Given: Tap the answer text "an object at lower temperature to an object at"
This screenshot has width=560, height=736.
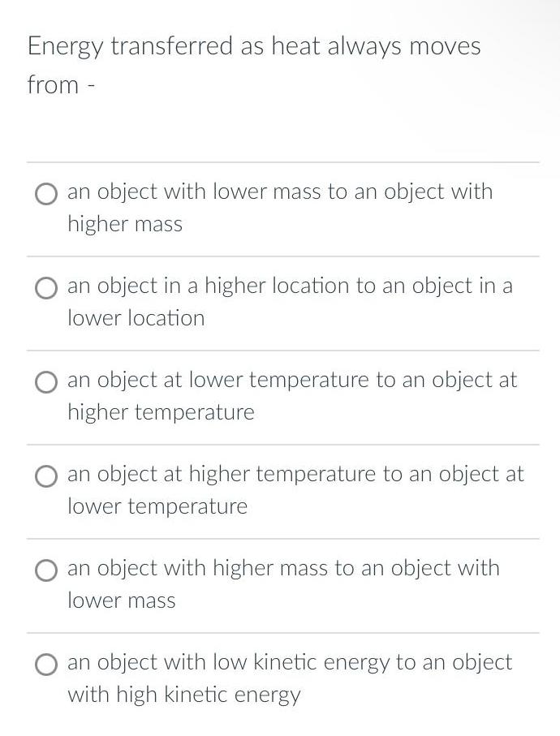Looking at the screenshot, I should [x=291, y=380].
